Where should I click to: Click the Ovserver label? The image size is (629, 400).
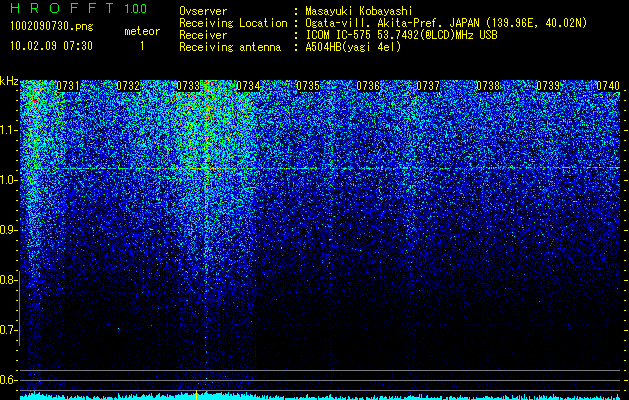click(x=203, y=12)
